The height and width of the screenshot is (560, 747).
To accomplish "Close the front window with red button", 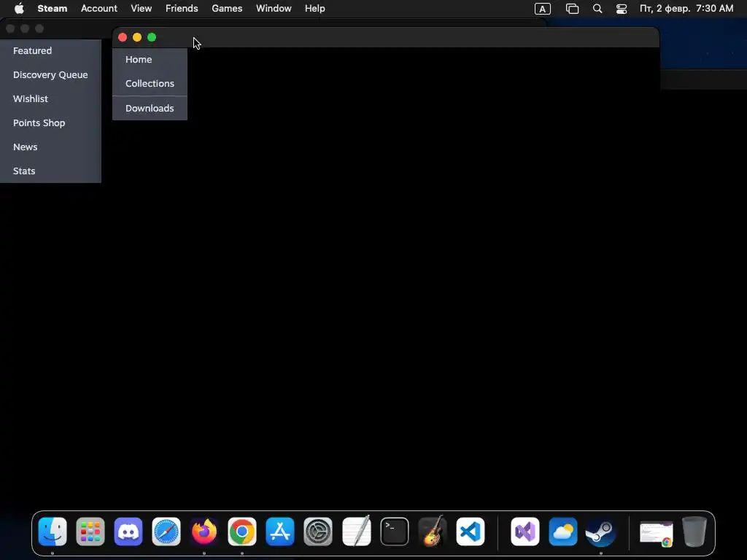I will pos(123,37).
